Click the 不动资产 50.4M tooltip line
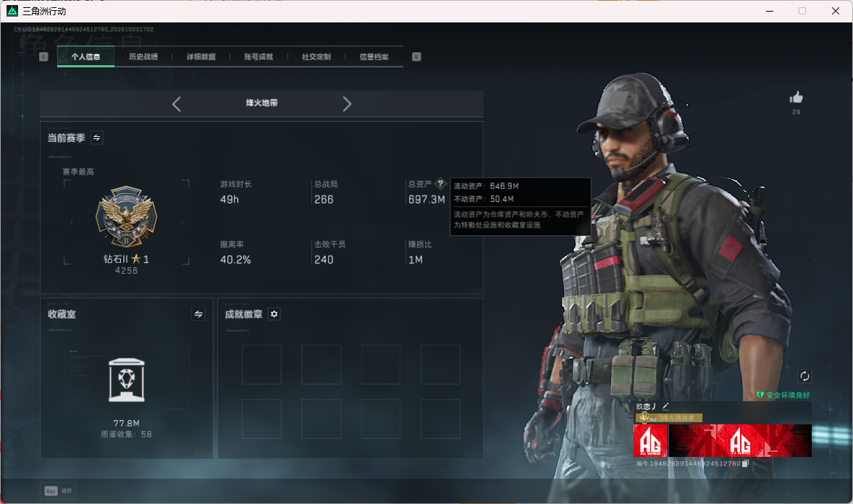 click(x=484, y=199)
